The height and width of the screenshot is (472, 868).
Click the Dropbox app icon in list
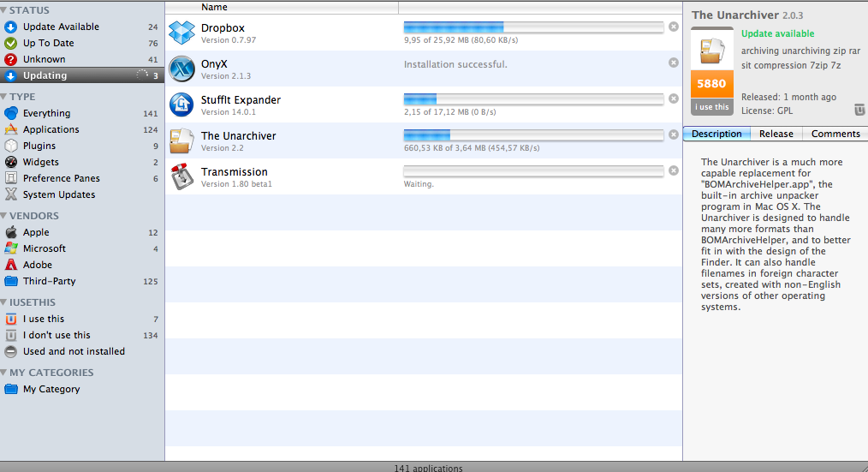click(181, 33)
